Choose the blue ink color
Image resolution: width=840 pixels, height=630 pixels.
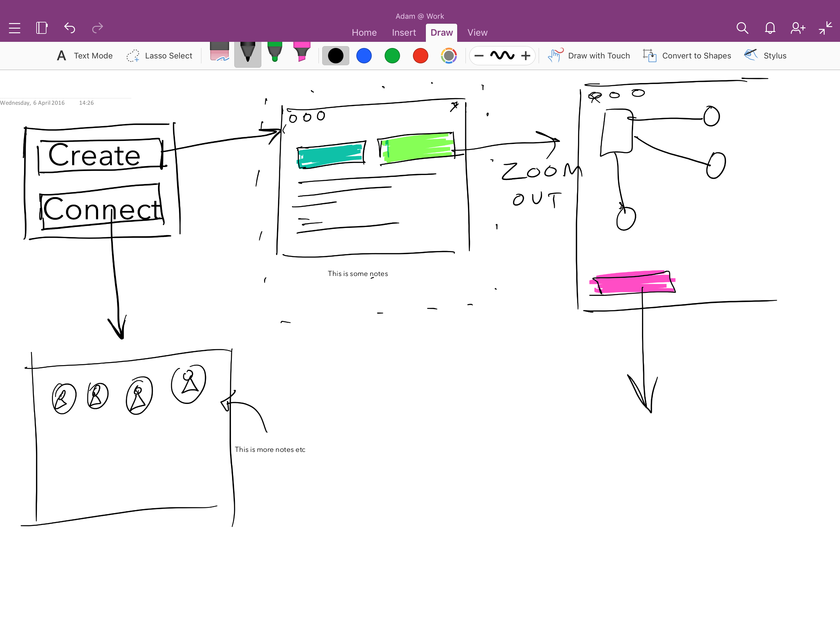(364, 56)
